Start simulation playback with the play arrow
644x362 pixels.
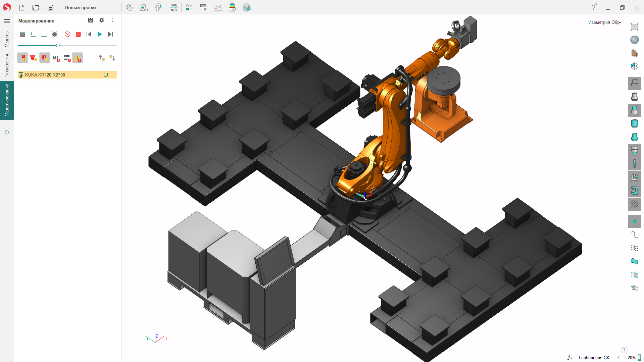[x=100, y=34]
